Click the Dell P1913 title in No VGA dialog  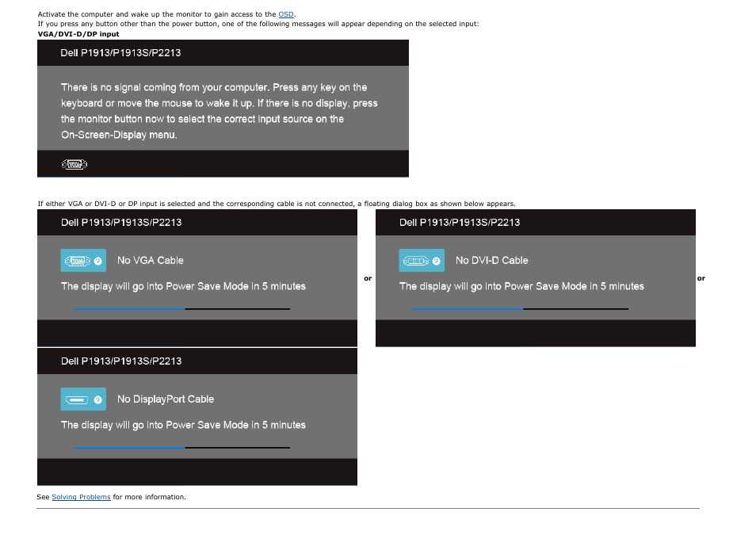pyautogui.click(x=121, y=223)
